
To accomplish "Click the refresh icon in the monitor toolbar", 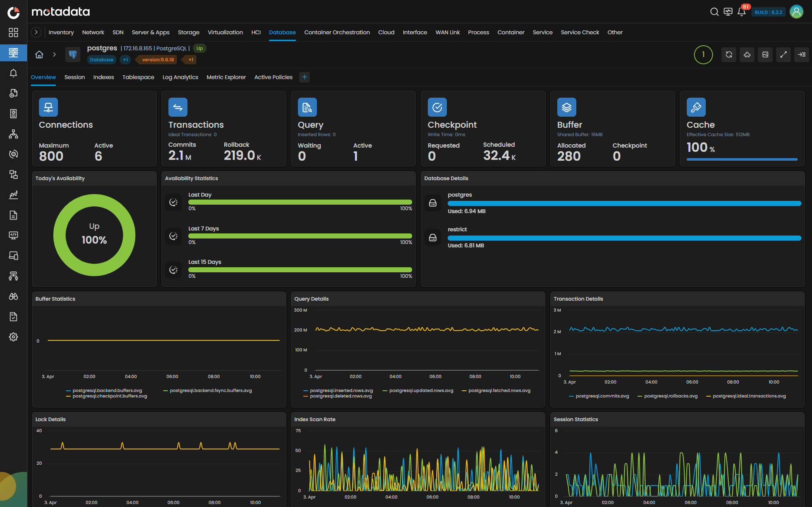I will [x=729, y=55].
